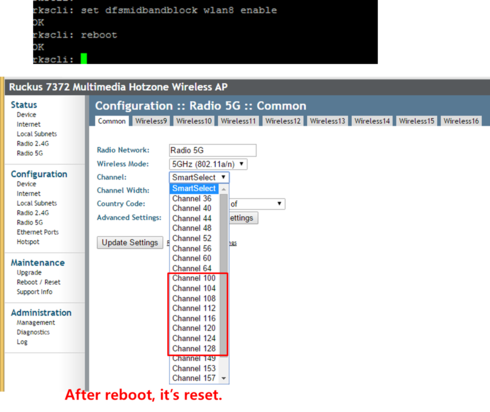Image resolution: width=490 pixels, height=412 pixels.
Task: Open Radio 5G under Configuration
Action: 30,222
